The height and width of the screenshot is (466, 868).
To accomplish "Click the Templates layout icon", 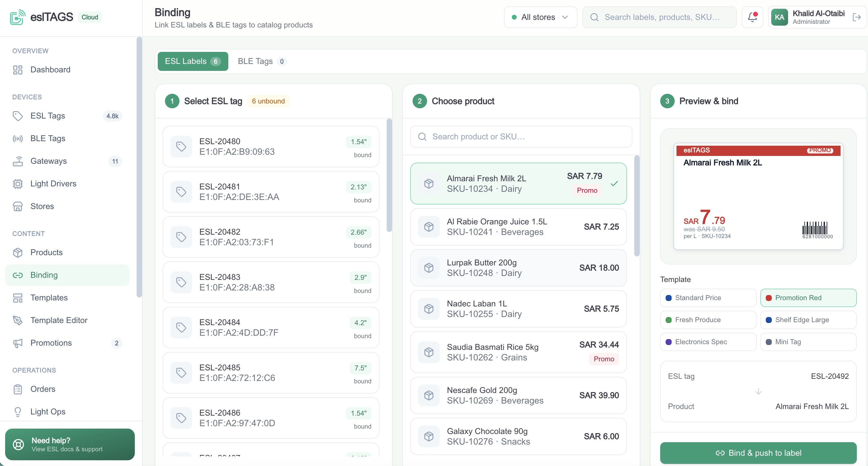I will click(17, 297).
